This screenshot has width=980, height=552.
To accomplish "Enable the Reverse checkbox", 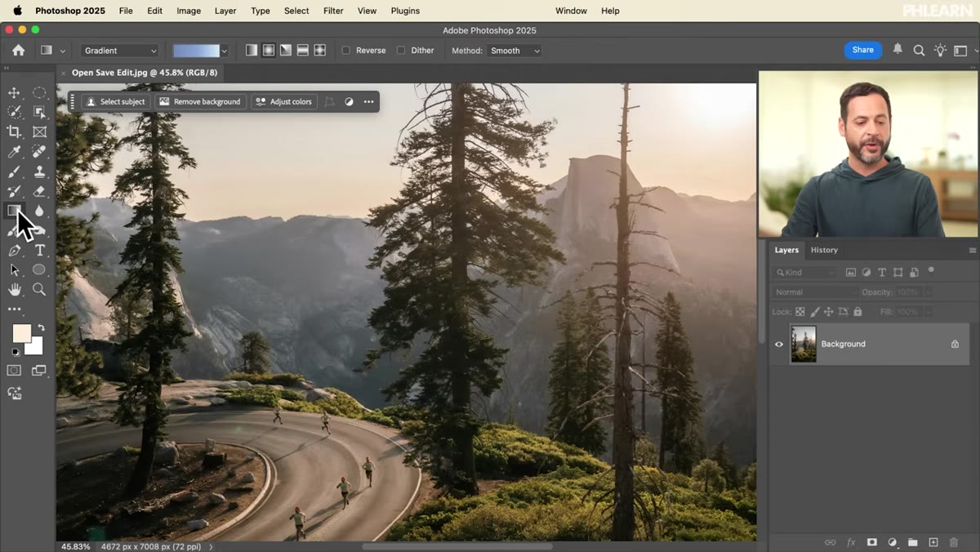I will click(345, 51).
